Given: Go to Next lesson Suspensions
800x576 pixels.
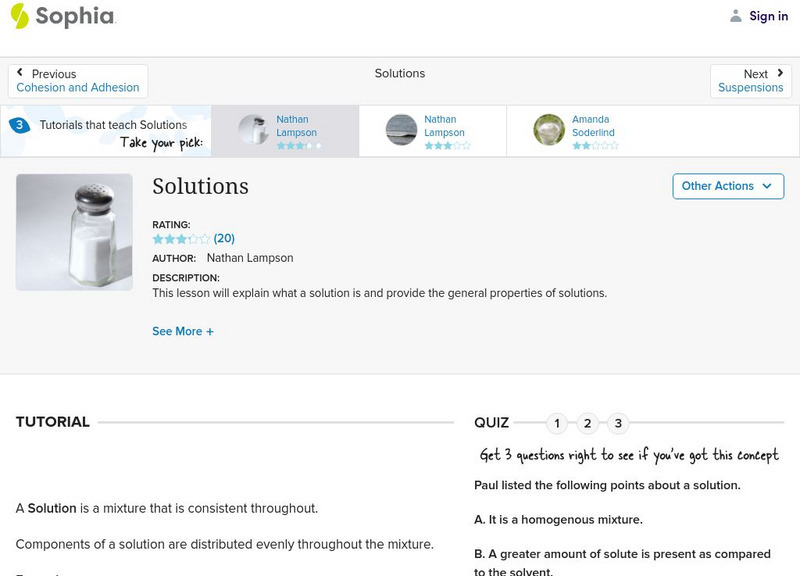Looking at the screenshot, I should pyautogui.click(x=751, y=87).
